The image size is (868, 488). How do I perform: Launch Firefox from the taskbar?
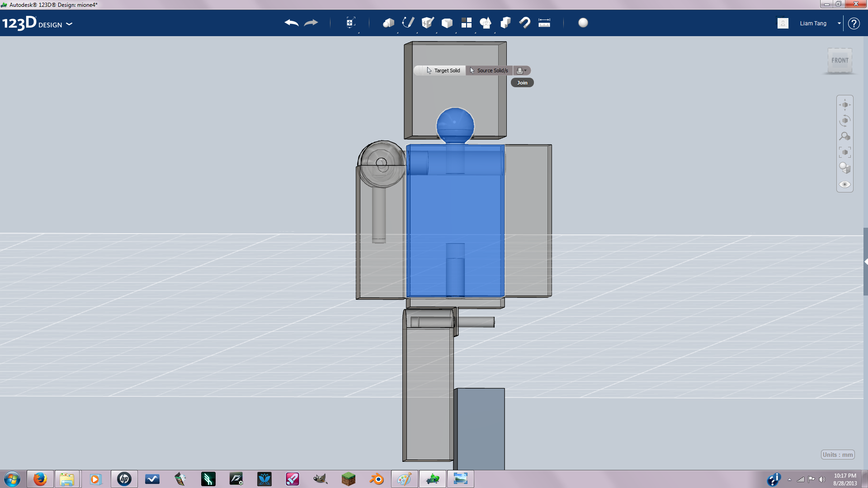(40, 479)
